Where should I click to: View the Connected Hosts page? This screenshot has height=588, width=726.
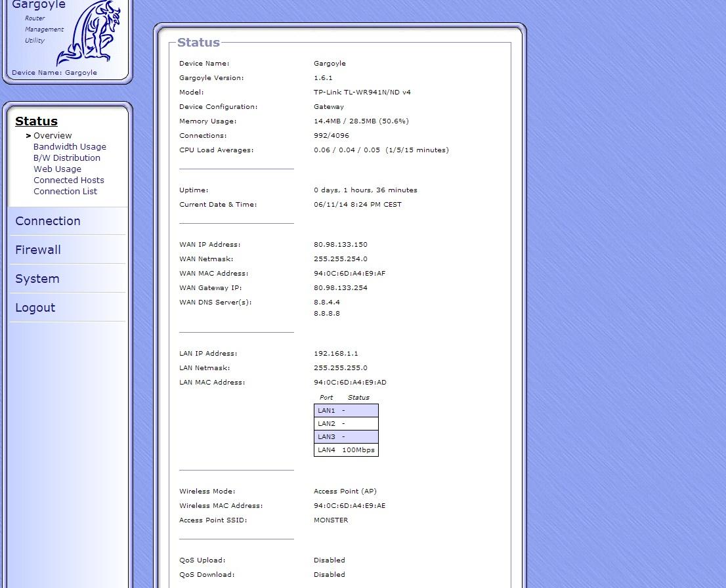pyautogui.click(x=68, y=180)
